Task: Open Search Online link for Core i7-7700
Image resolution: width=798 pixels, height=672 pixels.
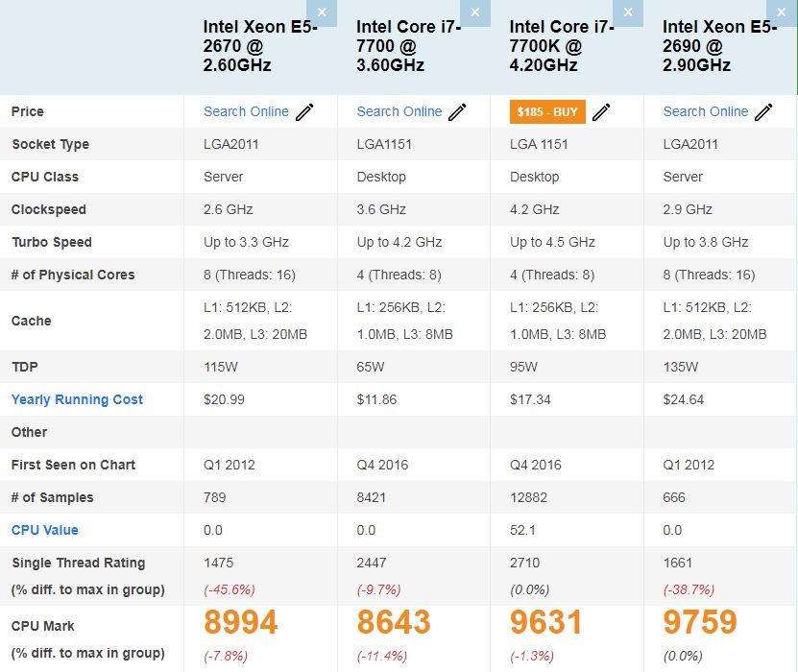Action: click(x=399, y=111)
